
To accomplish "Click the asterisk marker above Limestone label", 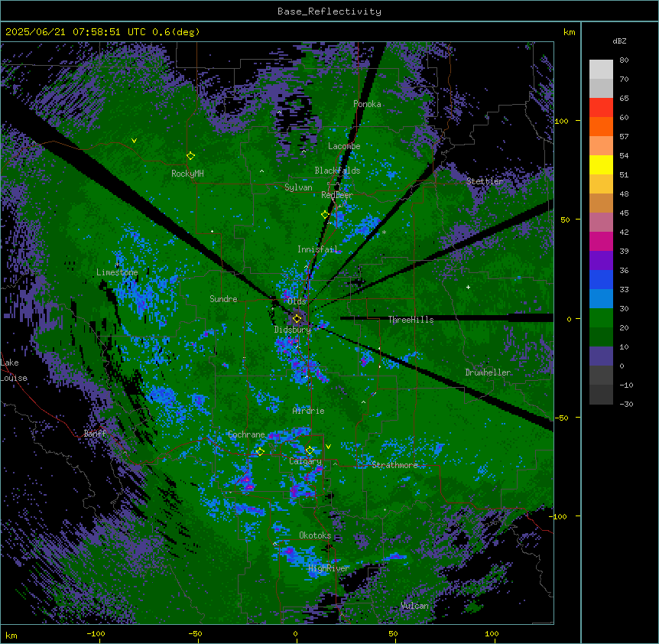I will tap(117, 265).
